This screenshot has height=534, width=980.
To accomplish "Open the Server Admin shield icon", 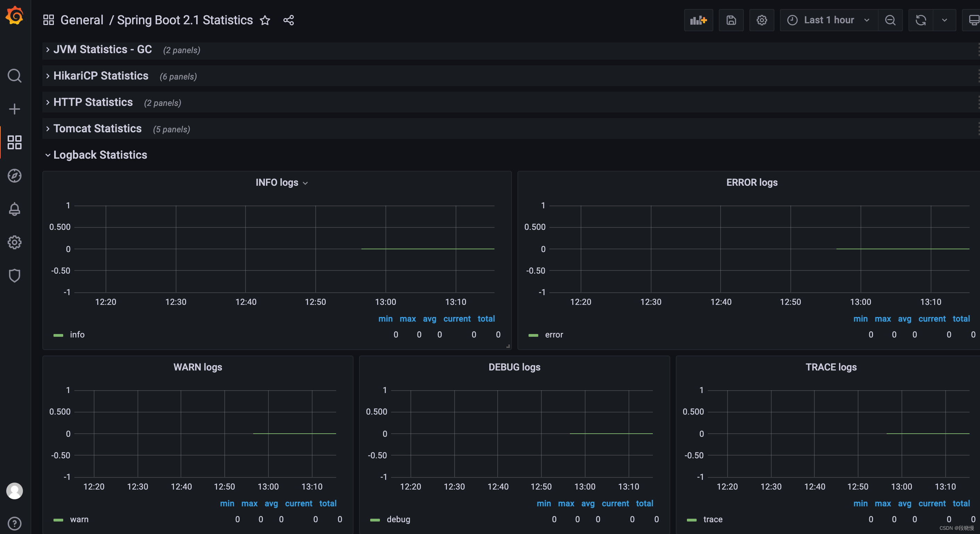I will 15,276.
